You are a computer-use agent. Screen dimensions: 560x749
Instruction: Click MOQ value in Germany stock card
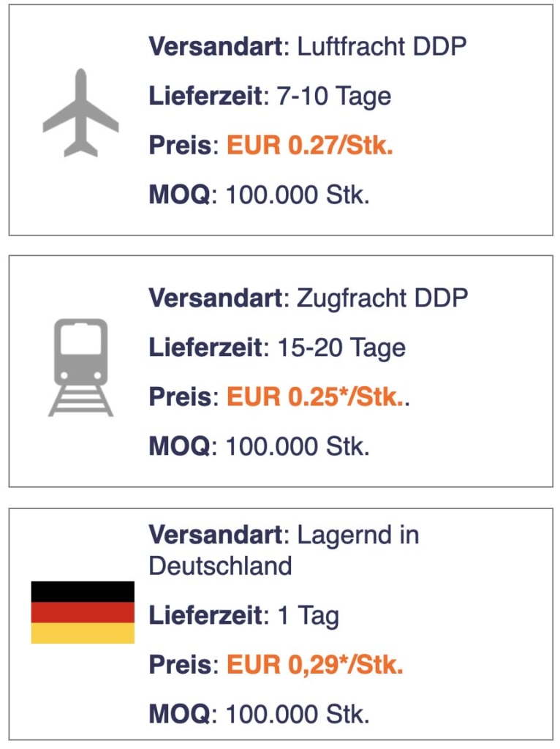[298, 714]
